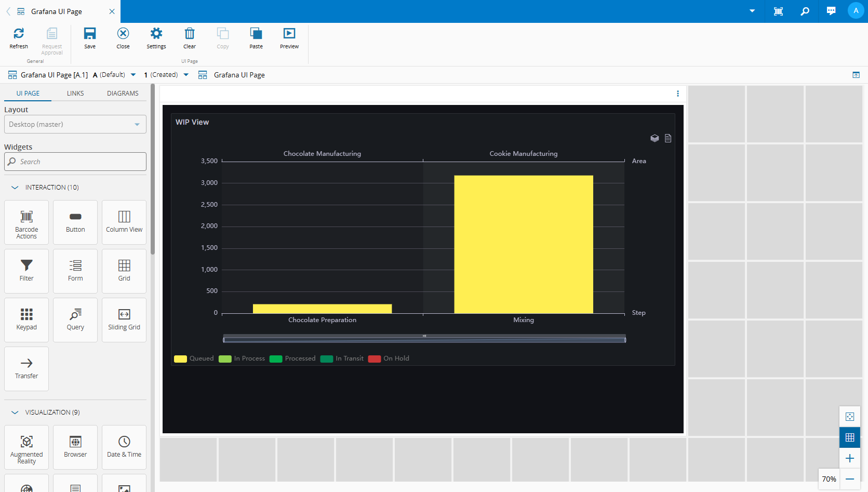868x492 pixels.
Task: Click the chart data zoom slider bar
Action: pos(424,340)
